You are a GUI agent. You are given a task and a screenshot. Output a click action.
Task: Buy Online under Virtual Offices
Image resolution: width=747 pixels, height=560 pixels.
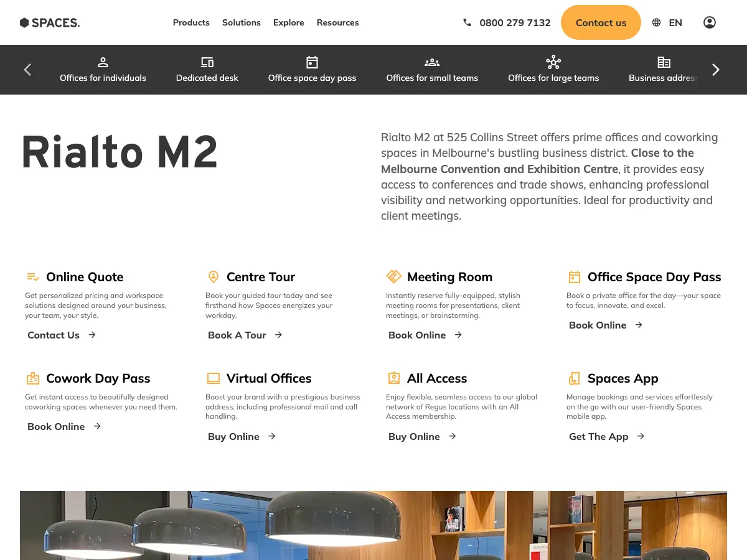pos(242,436)
